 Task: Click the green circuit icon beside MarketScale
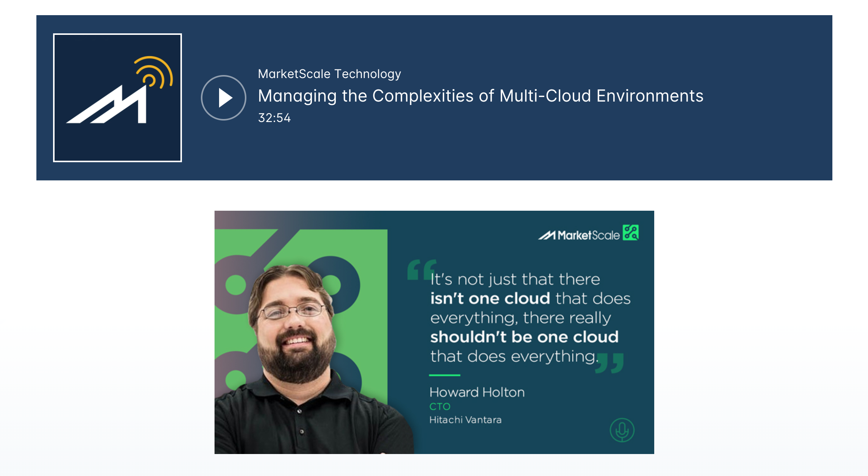[x=631, y=232]
